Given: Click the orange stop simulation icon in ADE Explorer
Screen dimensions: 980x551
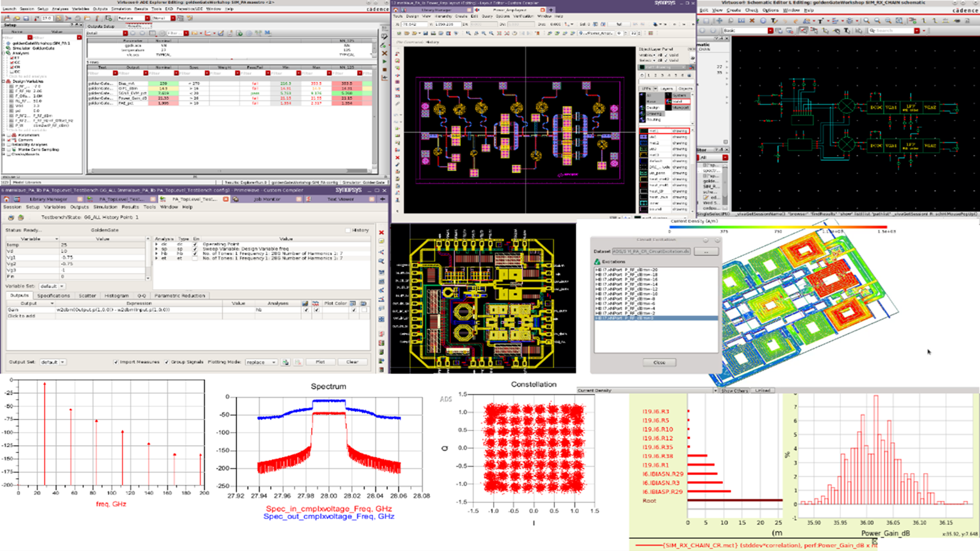Looking at the screenshot, I should point(384,69).
